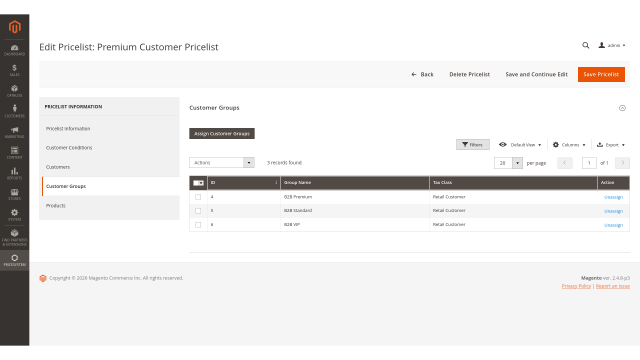Open the Dashboard sidebar menu
Viewport: 640px width, 360px height.
coord(15,50)
